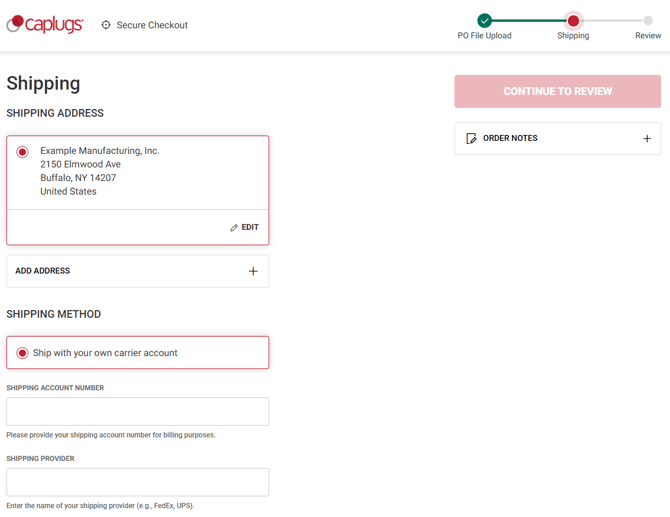Click the pencil icon beside EDIT
670x517 pixels.
pos(234,228)
